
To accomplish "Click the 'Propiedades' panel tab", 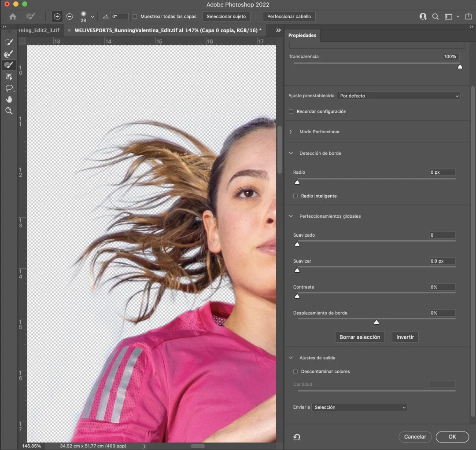I will point(302,35).
